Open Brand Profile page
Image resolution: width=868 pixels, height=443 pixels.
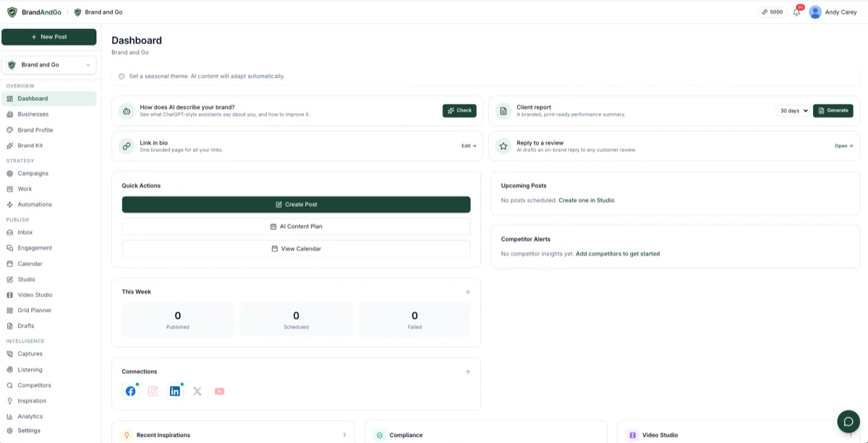tap(49, 130)
